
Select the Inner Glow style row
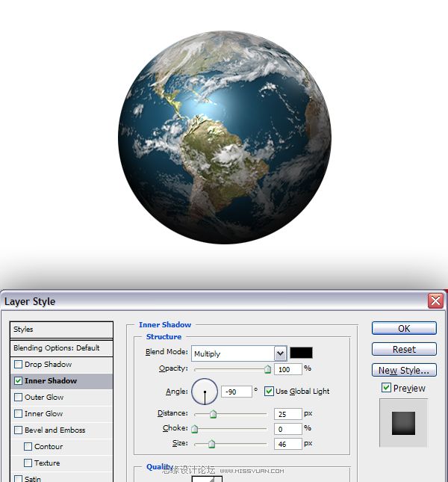61,414
